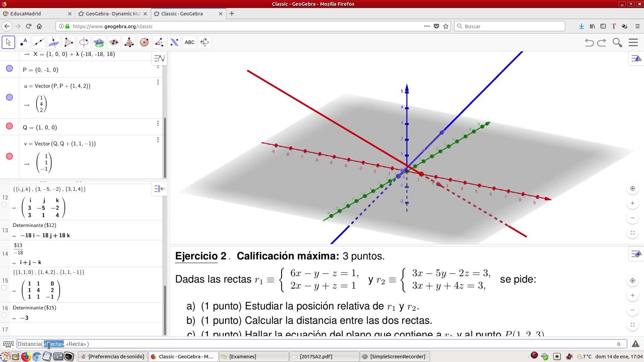Click the Undo arrow icon
The image size is (644, 362).
[x=589, y=43]
